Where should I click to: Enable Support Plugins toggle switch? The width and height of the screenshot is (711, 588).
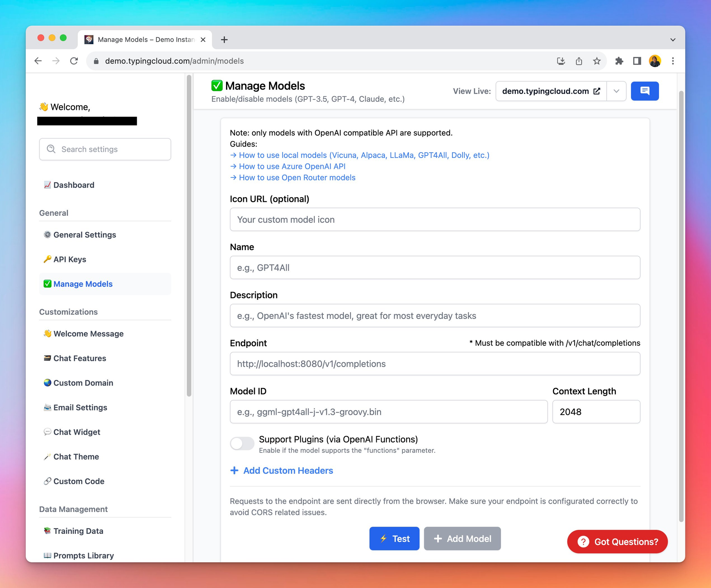coord(242,444)
